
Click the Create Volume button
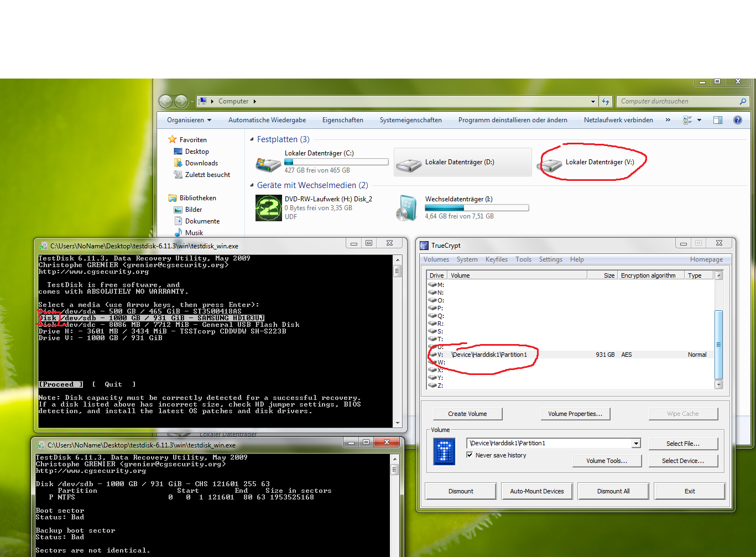coord(467,414)
